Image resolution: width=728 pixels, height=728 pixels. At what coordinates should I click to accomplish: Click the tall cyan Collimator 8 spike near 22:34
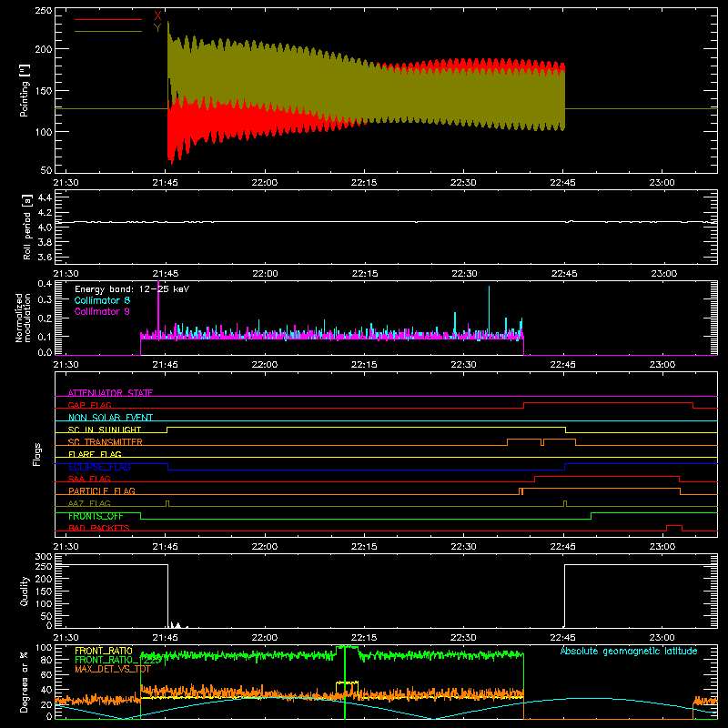[489, 308]
